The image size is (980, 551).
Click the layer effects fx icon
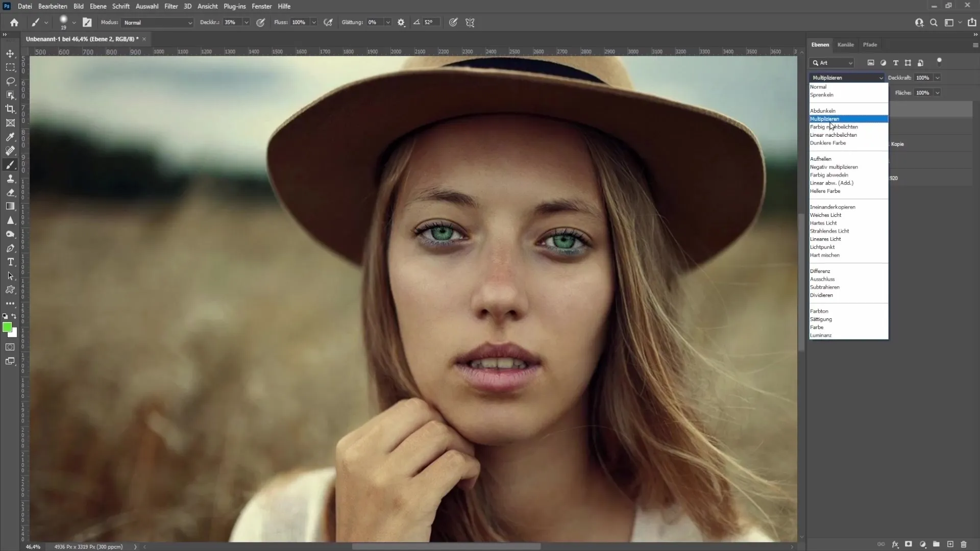895,544
